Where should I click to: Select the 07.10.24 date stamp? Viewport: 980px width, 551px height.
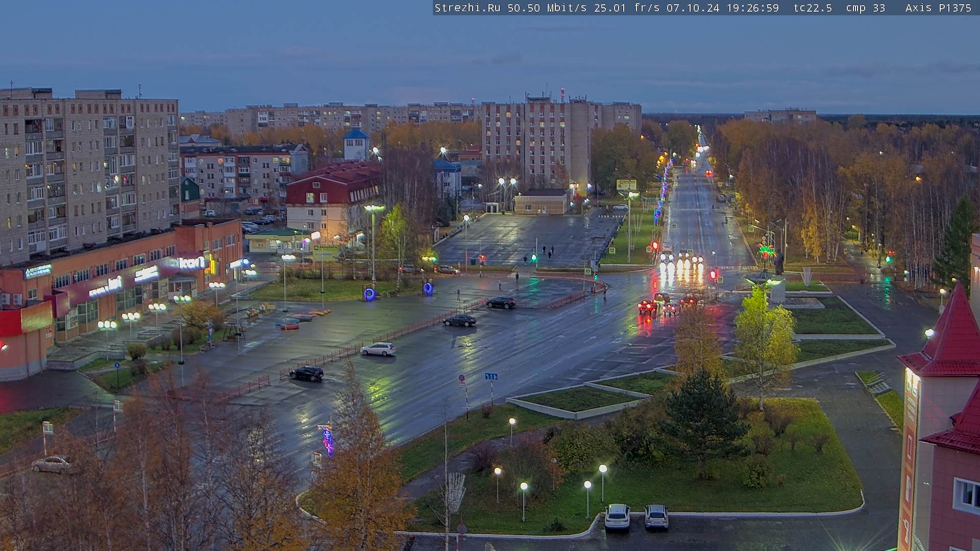(693, 8)
